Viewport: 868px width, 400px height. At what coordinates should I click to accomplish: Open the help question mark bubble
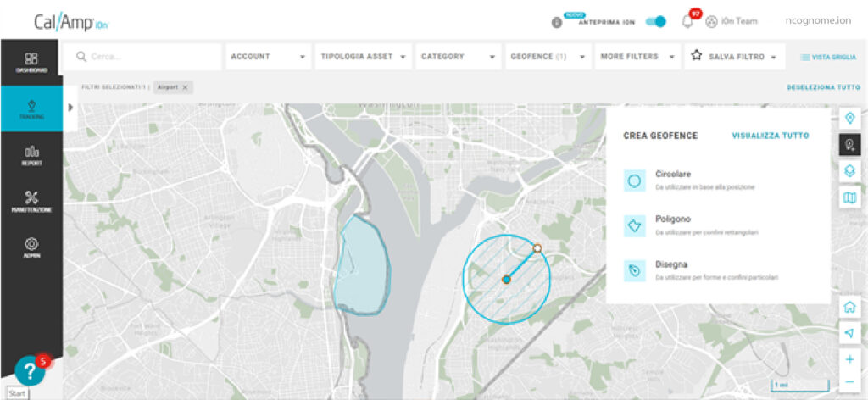pos(30,371)
